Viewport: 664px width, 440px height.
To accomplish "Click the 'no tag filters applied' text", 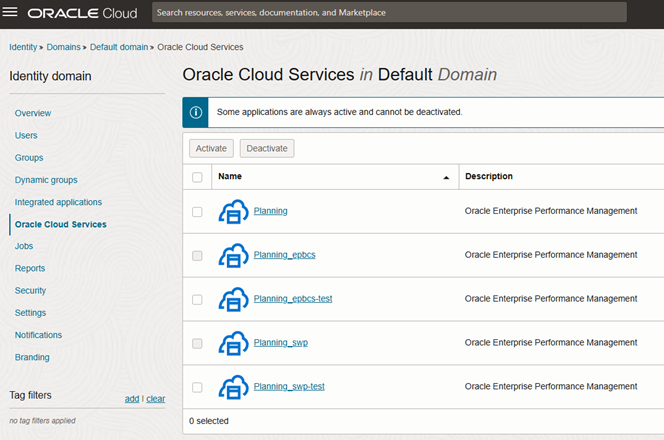I will (42, 421).
